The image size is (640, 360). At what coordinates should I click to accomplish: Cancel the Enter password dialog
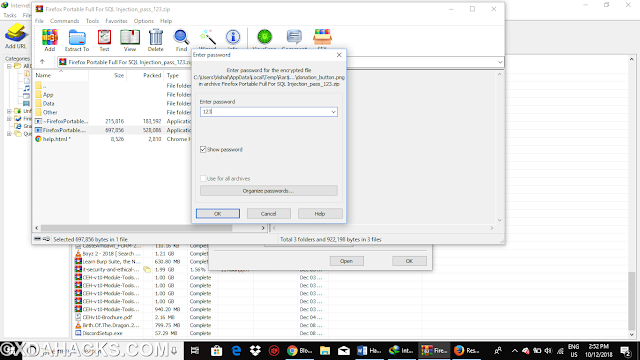269,213
